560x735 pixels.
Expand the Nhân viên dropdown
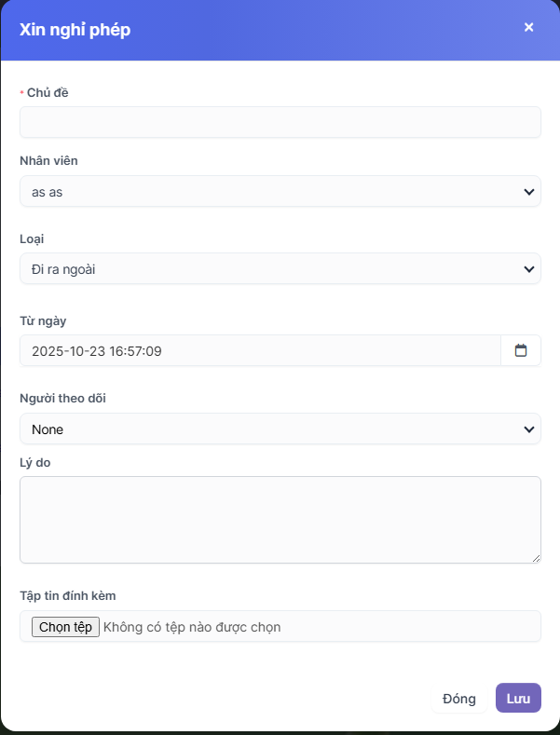pyautogui.click(x=280, y=191)
